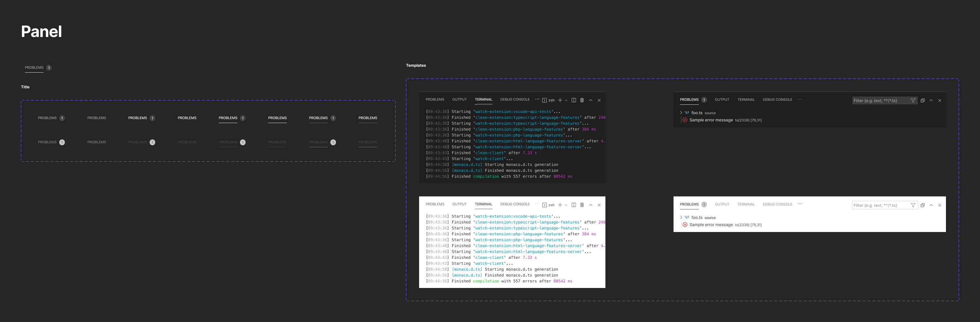980x322 pixels.
Task: Click split terminal icon in dark terminal panel
Action: point(574,100)
